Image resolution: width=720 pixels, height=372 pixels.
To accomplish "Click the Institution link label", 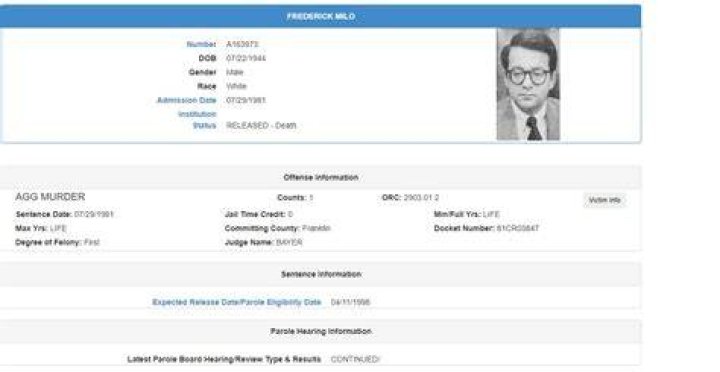I will pos(197,114).
